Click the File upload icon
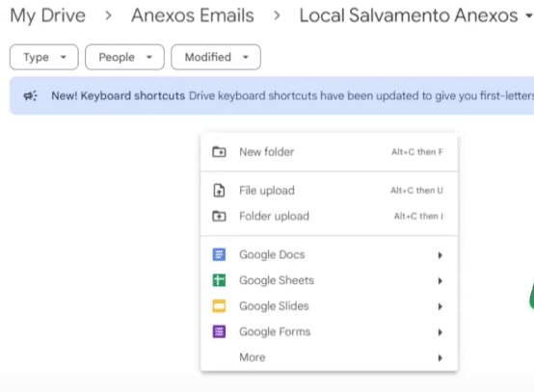This screenshot has height=392, width=534. tap(219, 190)
